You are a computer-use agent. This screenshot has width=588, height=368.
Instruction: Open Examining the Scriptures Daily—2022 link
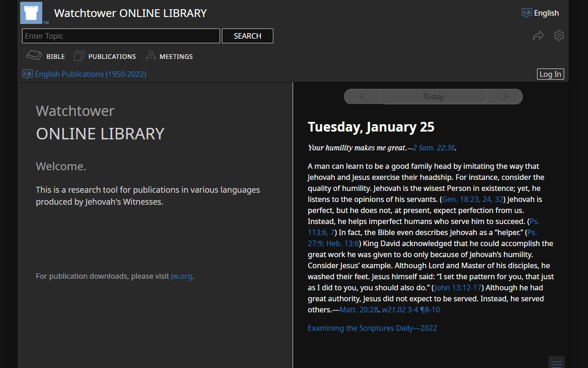[x=372, y=328]
